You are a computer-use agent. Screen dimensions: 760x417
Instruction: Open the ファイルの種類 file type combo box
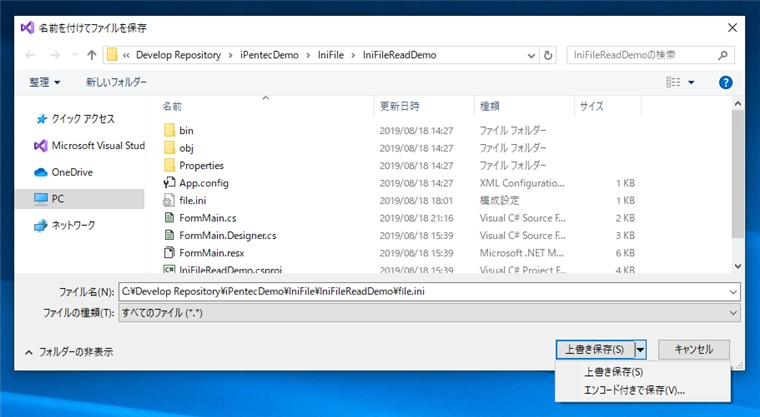(x=429, y=313)
